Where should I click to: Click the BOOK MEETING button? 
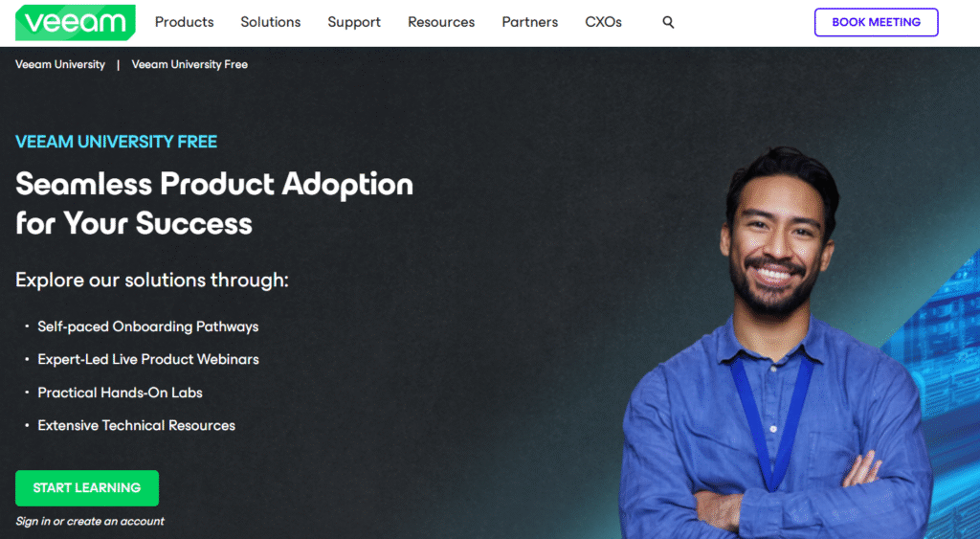click(x=877, y=23)
